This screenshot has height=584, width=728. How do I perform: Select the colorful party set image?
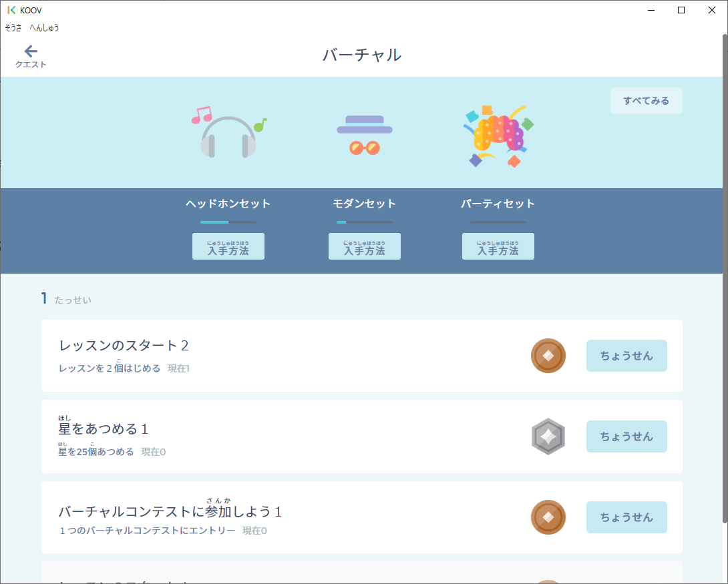tap(498, 135)
